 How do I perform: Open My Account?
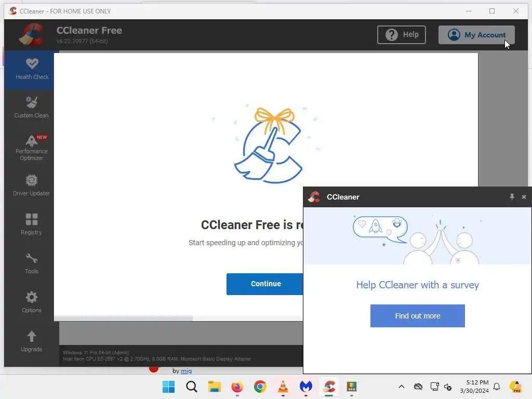click(x=476, y=35)
